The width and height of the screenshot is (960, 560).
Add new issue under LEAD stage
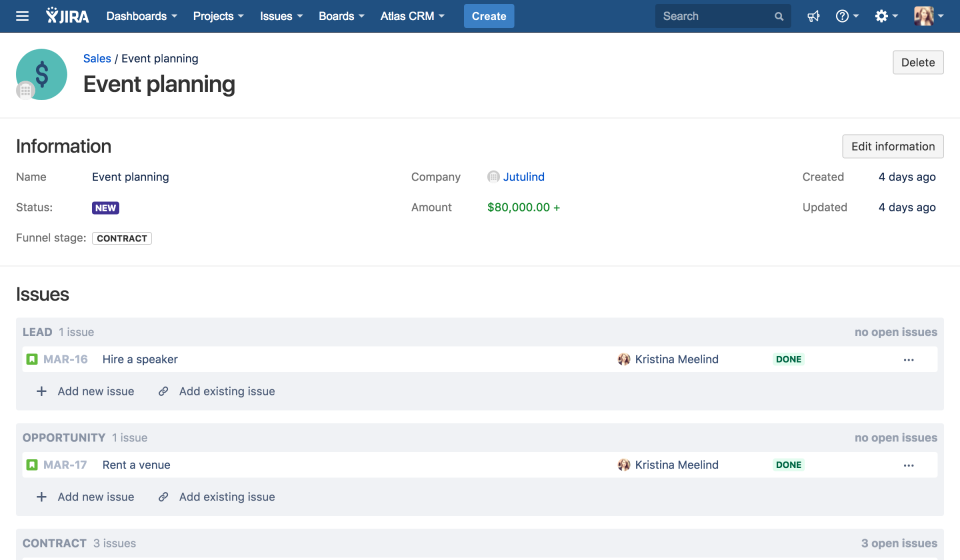coord(85,391)
